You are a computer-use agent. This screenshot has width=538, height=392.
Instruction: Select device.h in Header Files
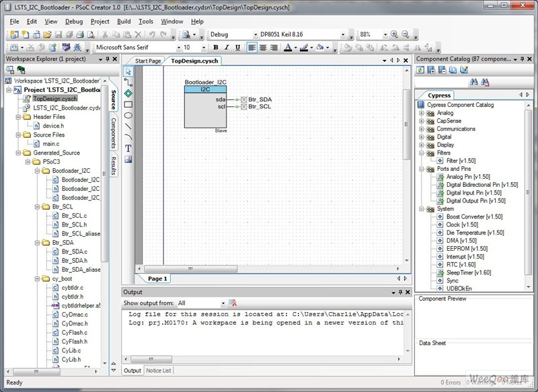coord(53,126)
